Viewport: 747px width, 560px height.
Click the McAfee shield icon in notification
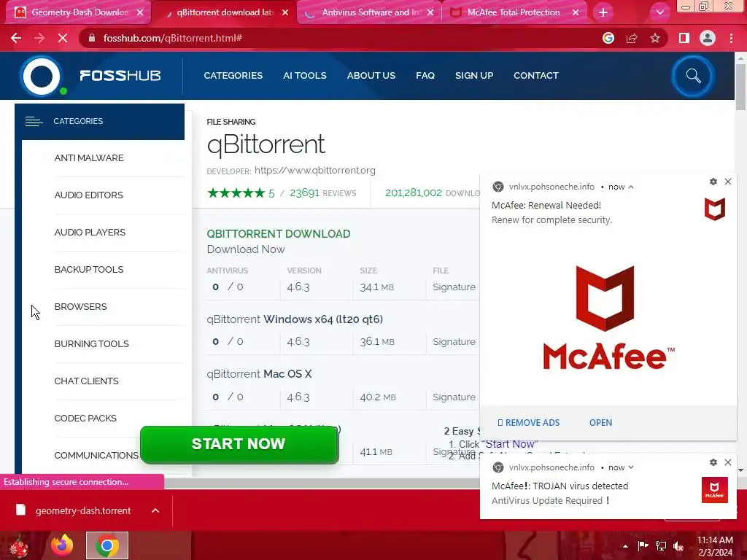click(715, 209)
